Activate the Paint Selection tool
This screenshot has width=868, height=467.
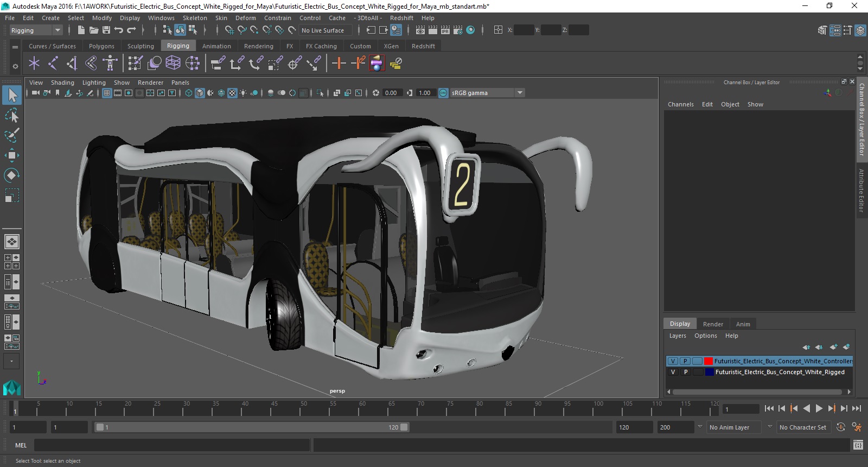click(12, 135)
